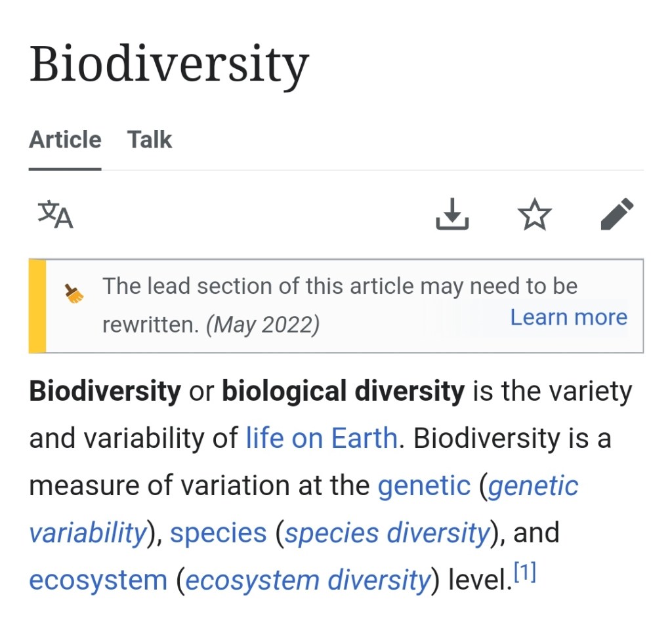Click the (May 2022) notice date
Image resolution: width=672 pixels, height=625 pixels.
coord(263,325)
